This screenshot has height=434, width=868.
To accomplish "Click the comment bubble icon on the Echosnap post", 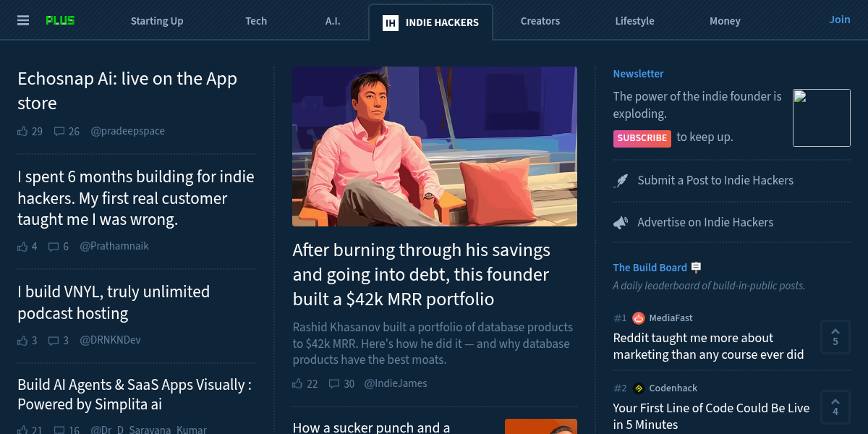I will coord(58,131).
